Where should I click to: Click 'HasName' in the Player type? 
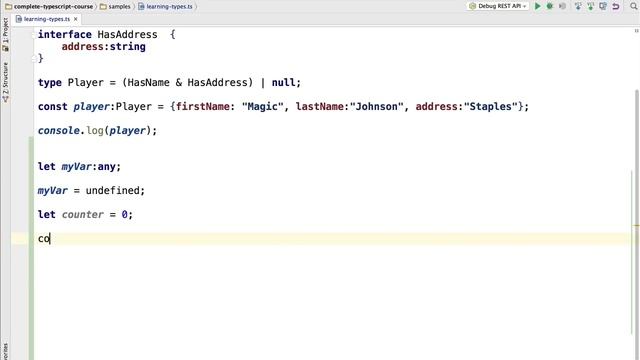[149, 82]
